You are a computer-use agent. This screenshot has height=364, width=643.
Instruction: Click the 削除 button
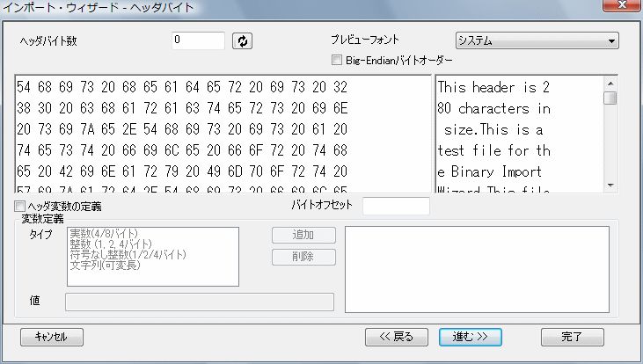tap(303, 257)
